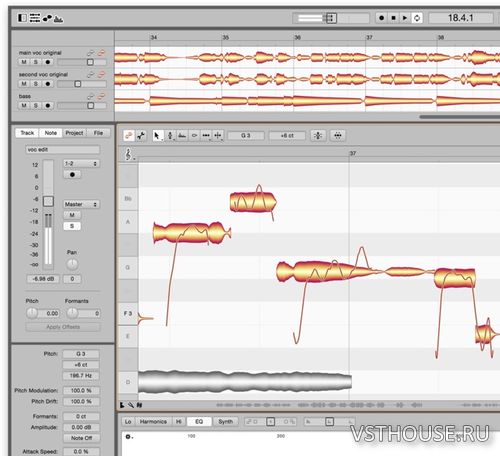Open the 1-2 input dropdown
This screenshot has width=500, height=456.
click(x=81, y=164)
